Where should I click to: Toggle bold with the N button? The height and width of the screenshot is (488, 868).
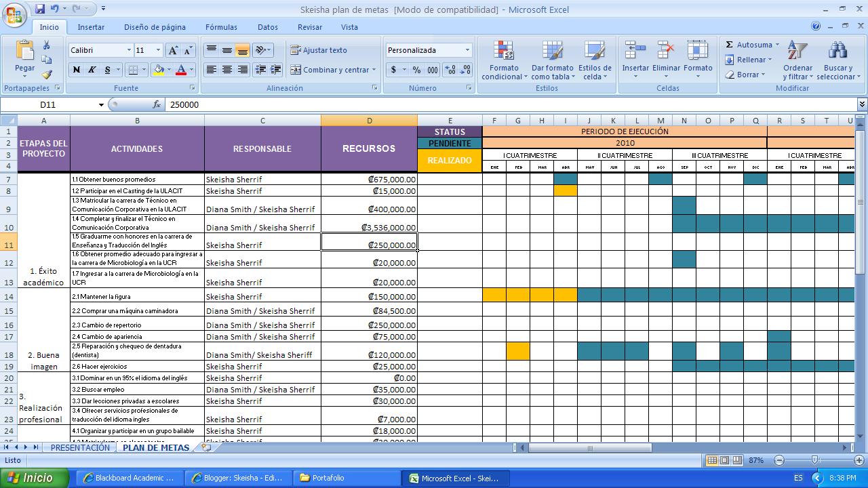point(75,69)
